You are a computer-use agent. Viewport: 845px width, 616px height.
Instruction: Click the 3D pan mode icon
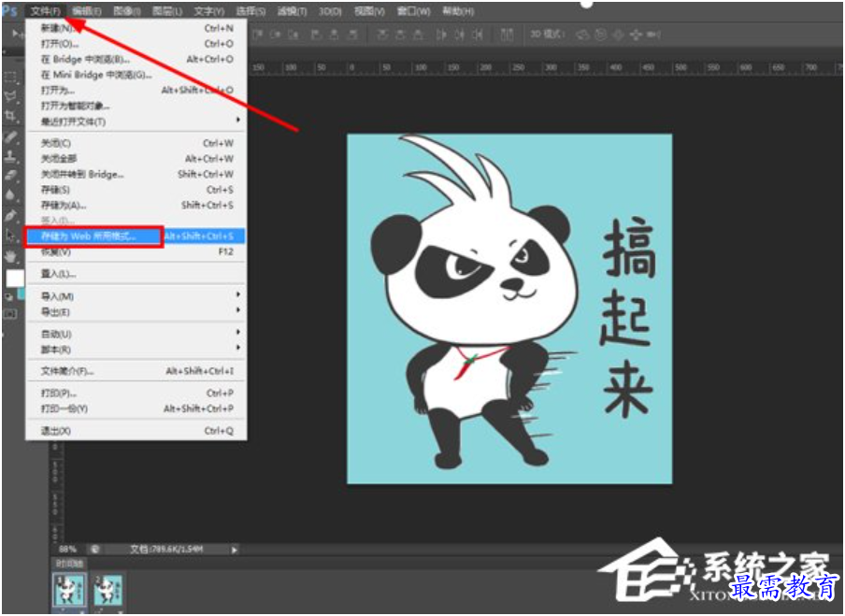click(x=619, y=35)
